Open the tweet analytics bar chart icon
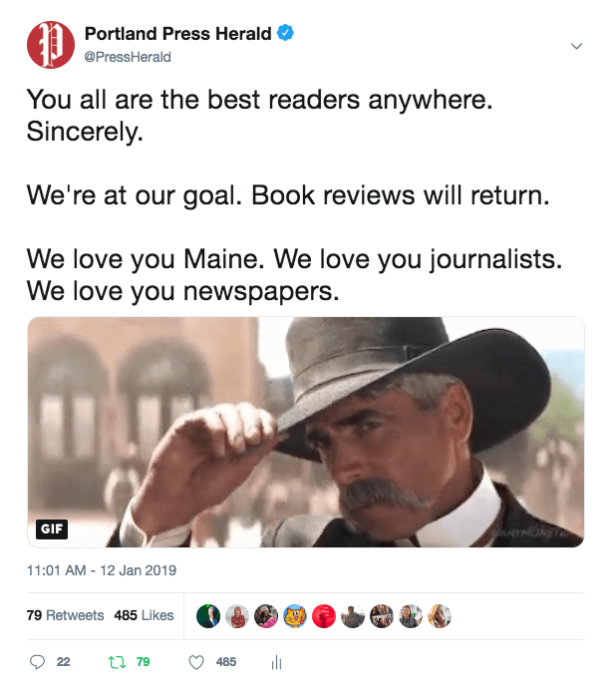The image size is (616, 690). coord(276,662)
